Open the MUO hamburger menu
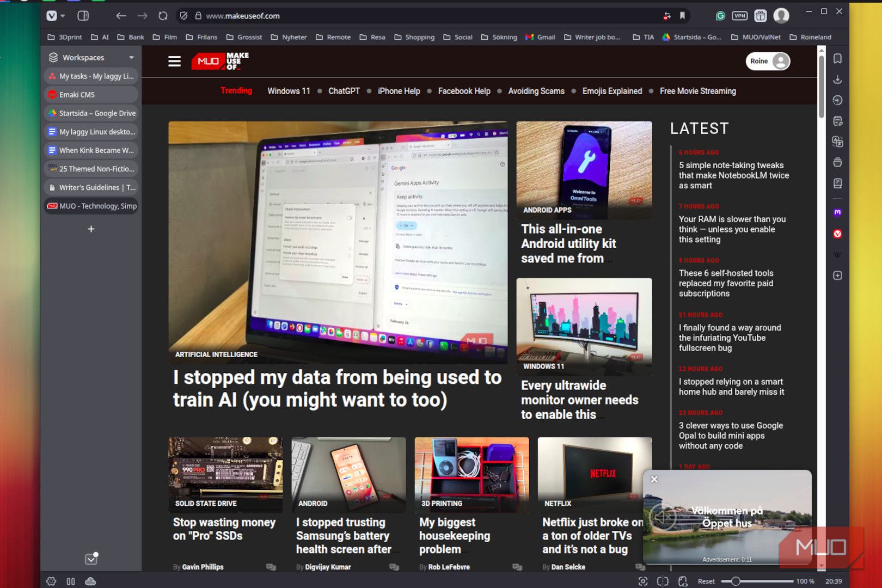This screenshot has height=588, width=882. pyautogui.click(x=174, y=62)
